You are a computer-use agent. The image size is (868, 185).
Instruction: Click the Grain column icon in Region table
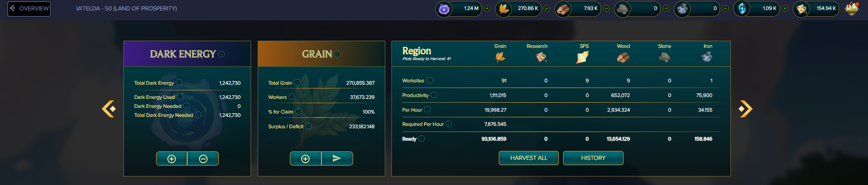click(x=500, y=57)
